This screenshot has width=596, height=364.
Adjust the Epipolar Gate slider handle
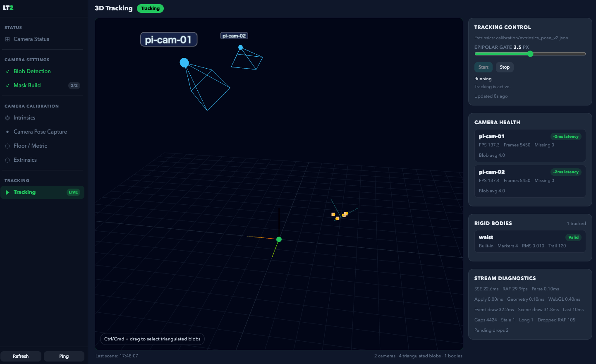point(530,54)
